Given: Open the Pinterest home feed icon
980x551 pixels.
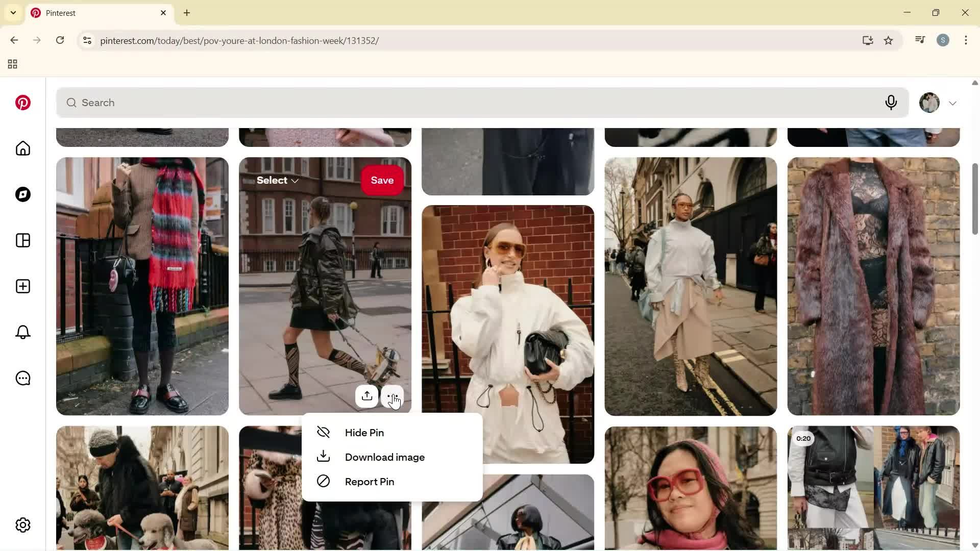Looking at the screenshot, I should 22,148.
